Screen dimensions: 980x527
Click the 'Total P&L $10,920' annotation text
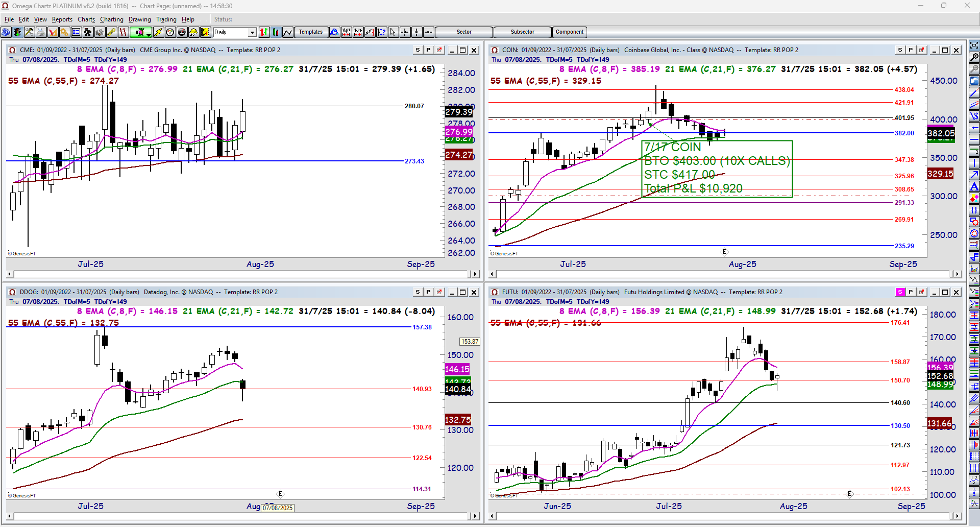tap(693, 189)
